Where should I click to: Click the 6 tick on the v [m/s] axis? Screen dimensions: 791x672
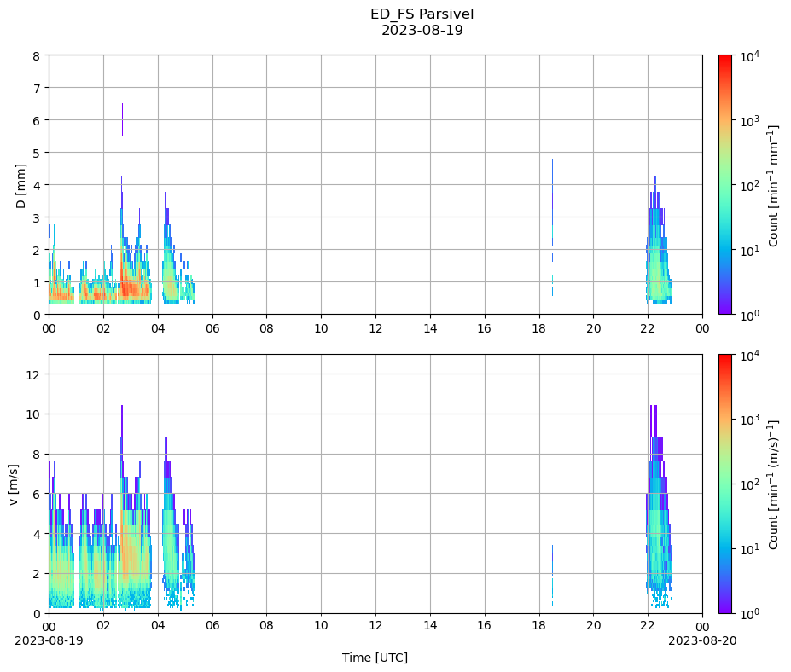[x=37, y=494]
